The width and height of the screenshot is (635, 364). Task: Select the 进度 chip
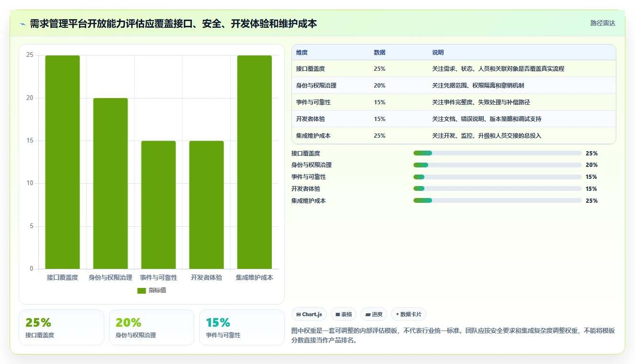pyautogui.click(x=374, y=314)
